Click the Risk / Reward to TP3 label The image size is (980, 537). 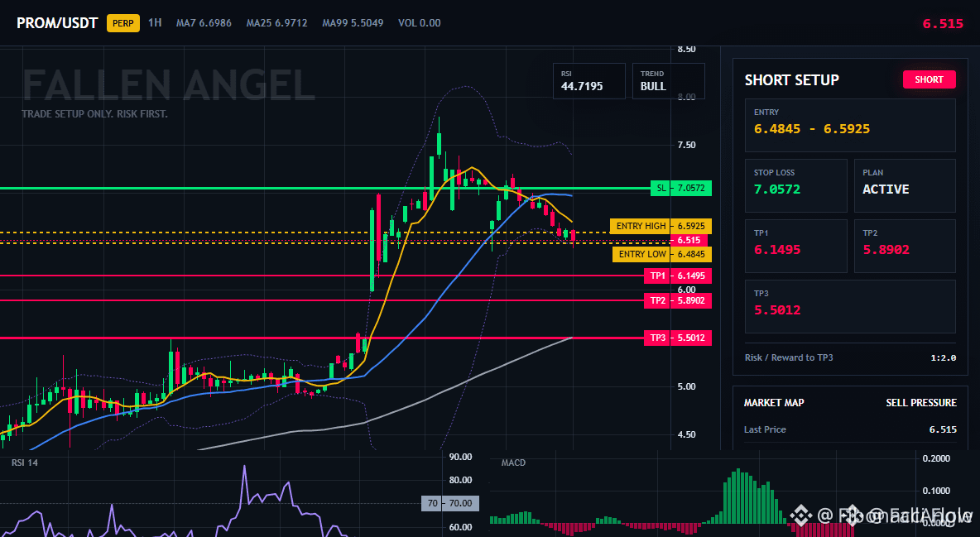click(789, 357)
